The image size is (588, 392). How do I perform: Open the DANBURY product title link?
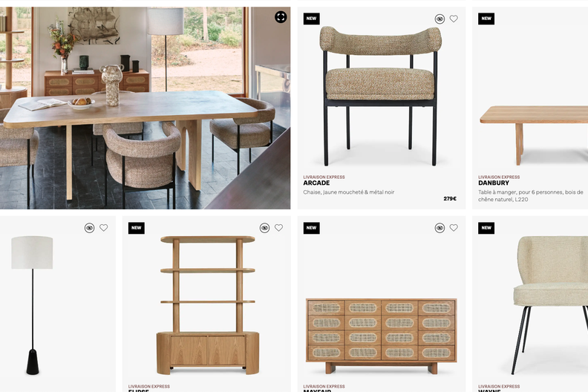pos(494,183)
